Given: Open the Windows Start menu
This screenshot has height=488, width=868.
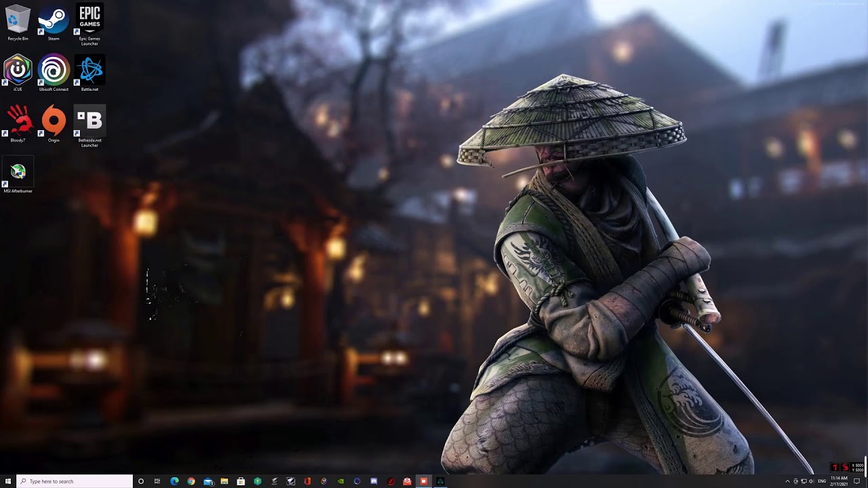Looking at the screenshot, I should click(x=8, y=481).
